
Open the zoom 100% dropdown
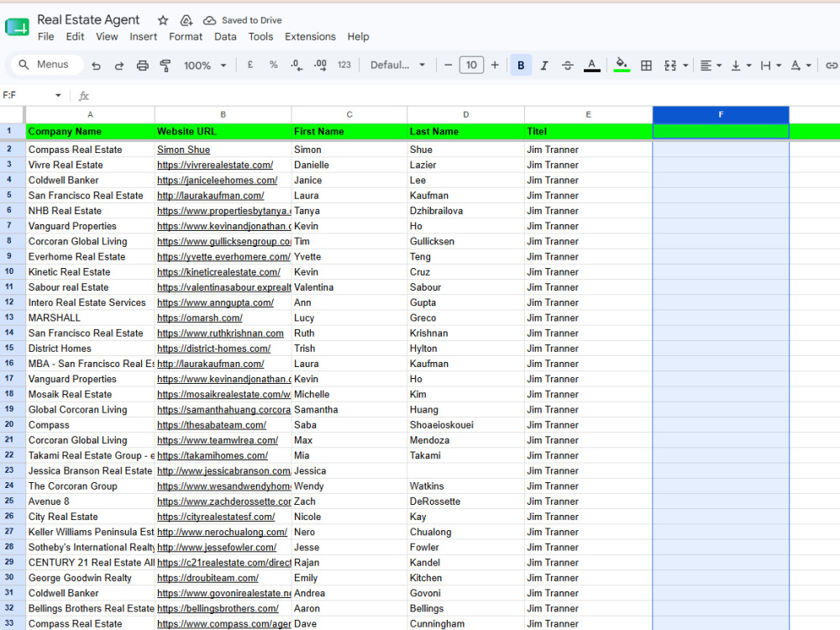(205, 66)
